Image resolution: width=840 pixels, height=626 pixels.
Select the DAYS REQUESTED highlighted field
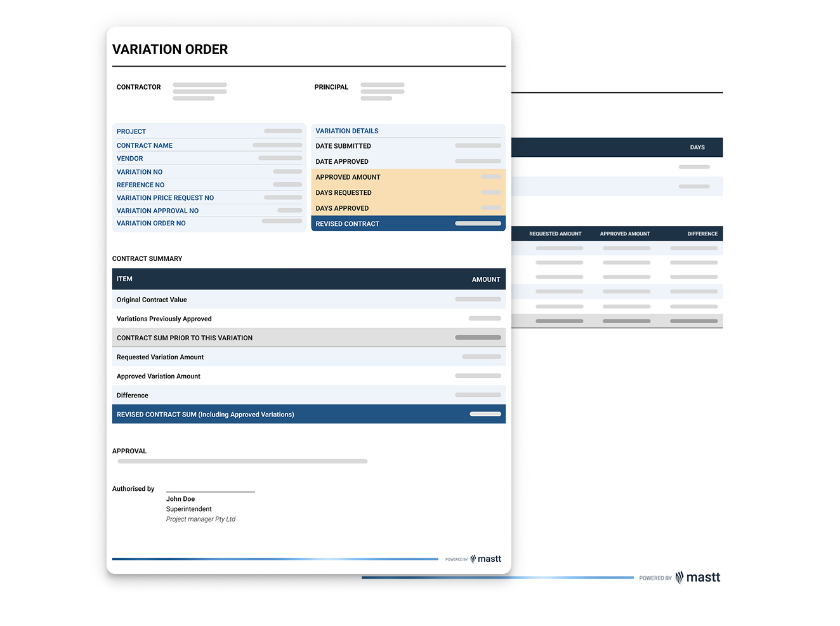tap(408, 192)
